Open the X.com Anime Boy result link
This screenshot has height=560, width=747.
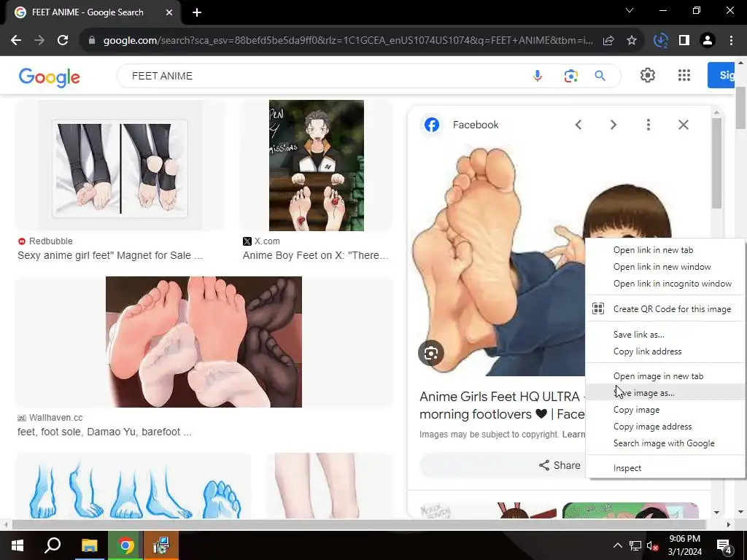click(315, 255)
